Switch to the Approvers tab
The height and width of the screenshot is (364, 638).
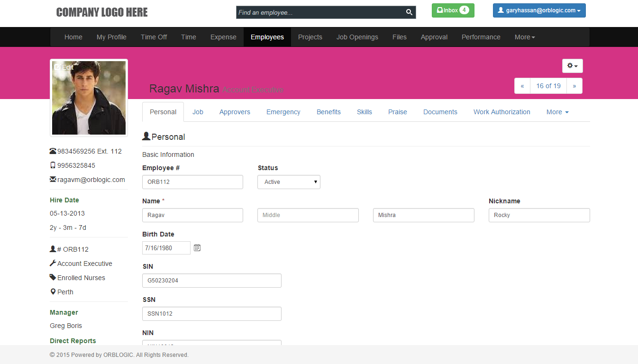point(235,112)
